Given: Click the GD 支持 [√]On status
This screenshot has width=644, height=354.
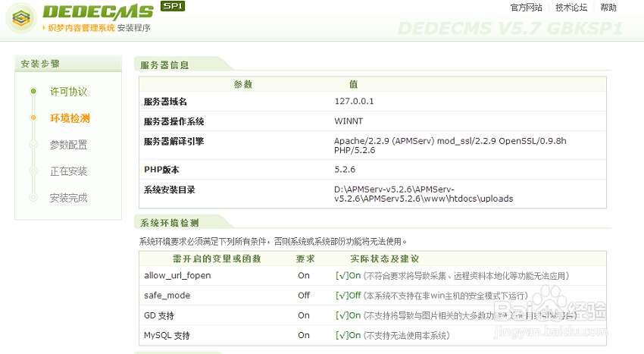Looking at the screenshot, I should [349, 315].
